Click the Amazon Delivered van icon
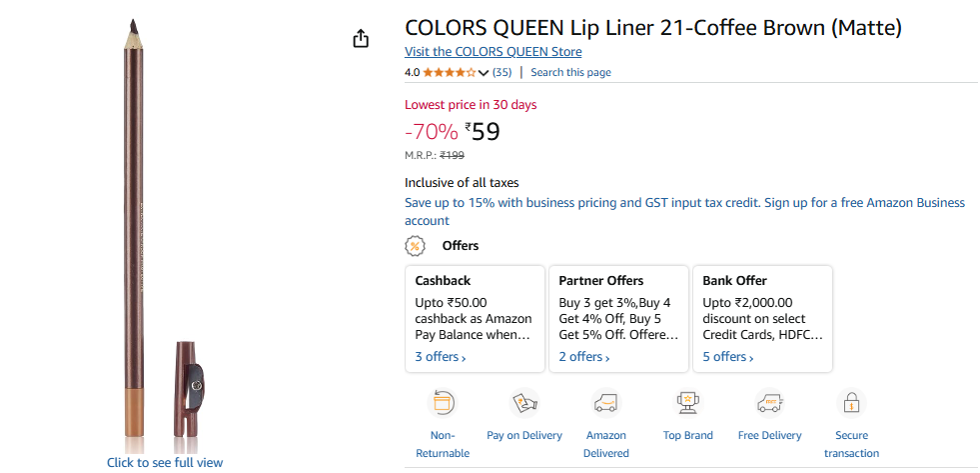The width and height of the screenshot is (980, 473). [x=606, y=404]
